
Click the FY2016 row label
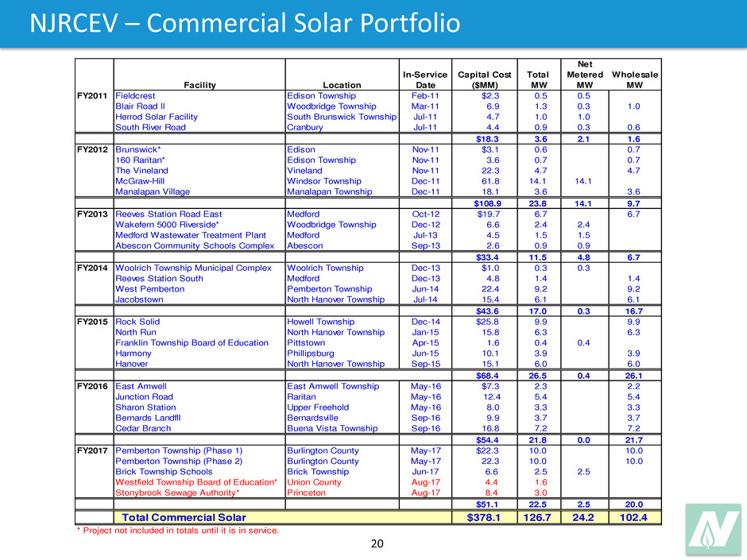pos(92,386)
